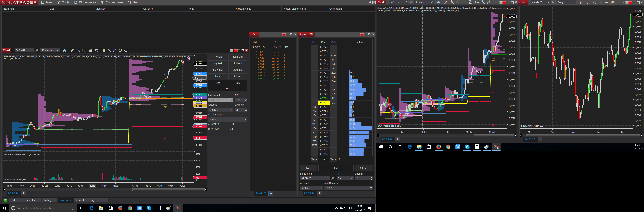This screenshot has height=212, width=644.
Task: Open bar type settings in 60 Minute chart
Action: click(x=438, y=2)
